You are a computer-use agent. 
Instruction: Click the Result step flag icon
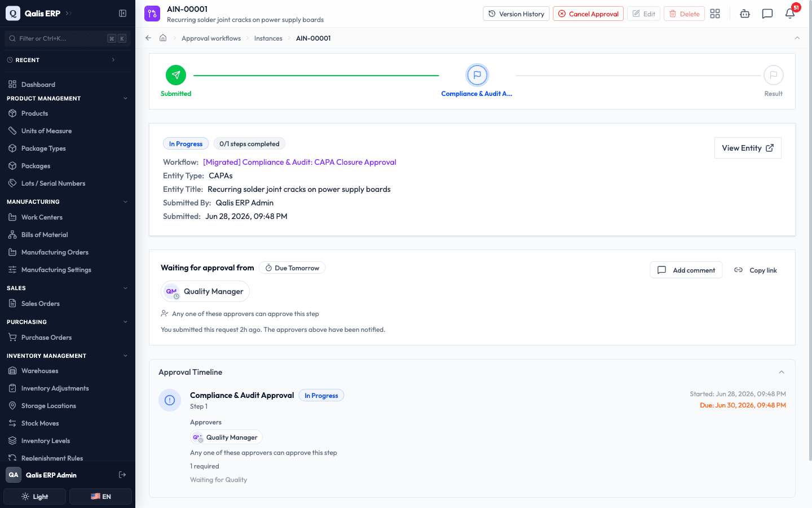point(774,75)
